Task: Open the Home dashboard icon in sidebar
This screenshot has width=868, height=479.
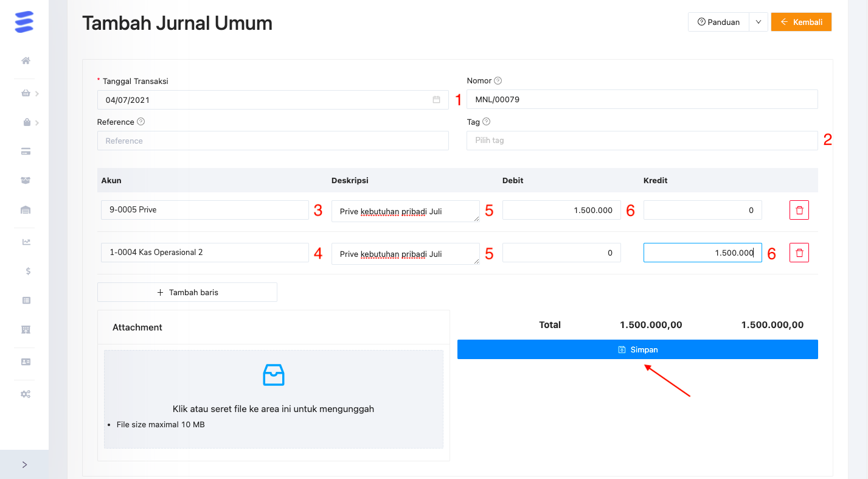Action: click(x=25, y=60)
